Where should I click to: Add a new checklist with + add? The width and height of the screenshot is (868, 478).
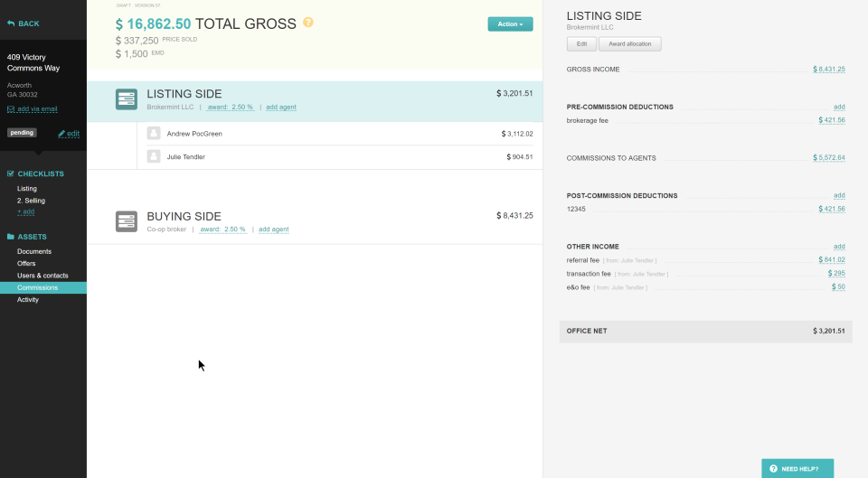point(25,211)
